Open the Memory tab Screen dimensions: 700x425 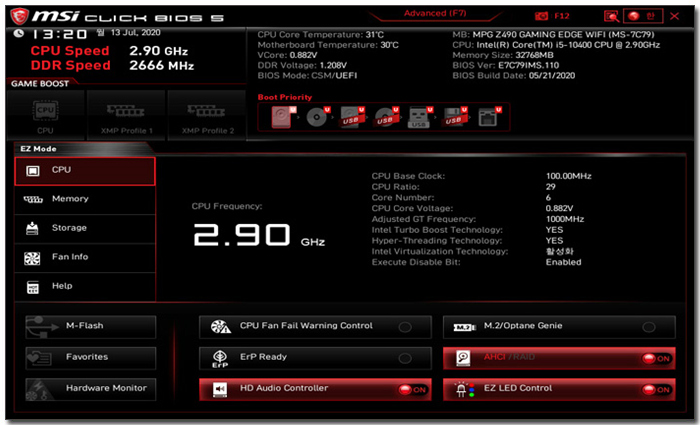[x=85, y=200]
